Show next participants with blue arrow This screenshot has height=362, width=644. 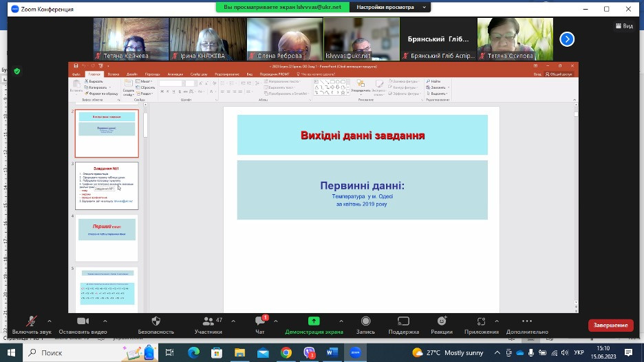pos(567,39)
